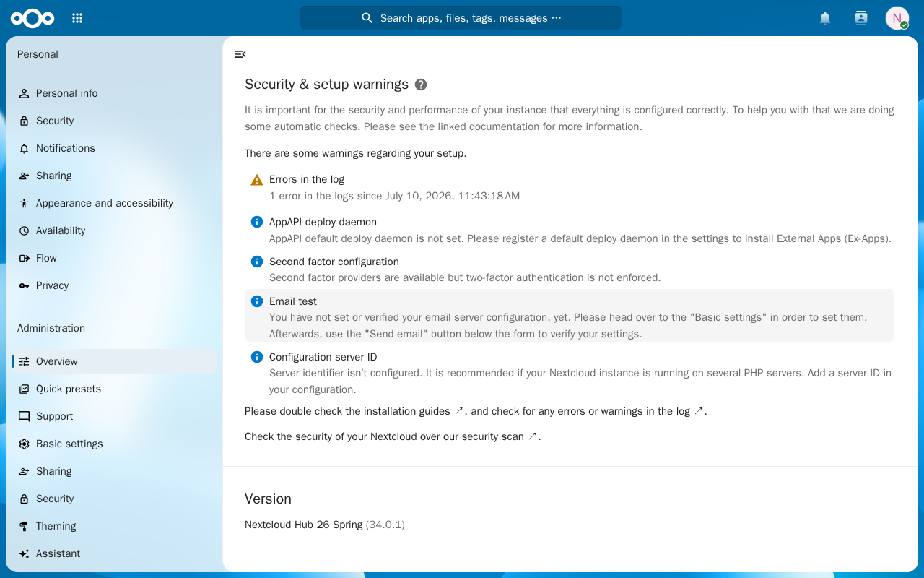Open the Privacy settings page
The width and height of the screenshot is (924, 578).
[x=113, y=285]
